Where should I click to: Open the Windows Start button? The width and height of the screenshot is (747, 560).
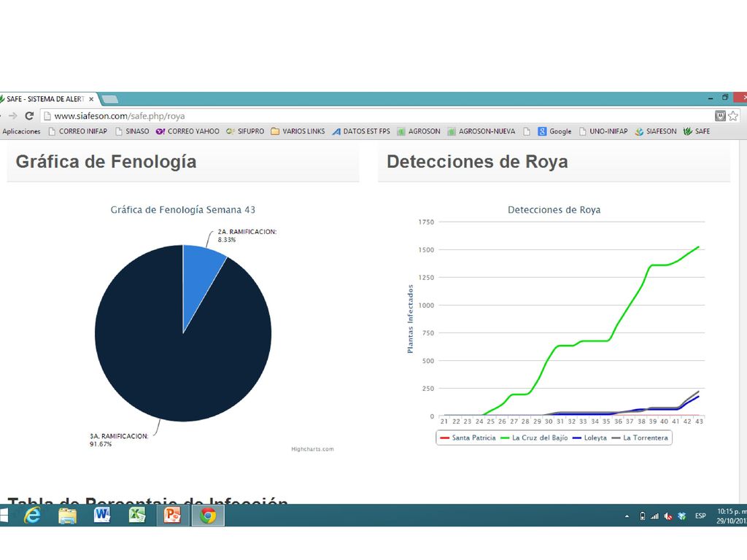[x=4, y=516]
